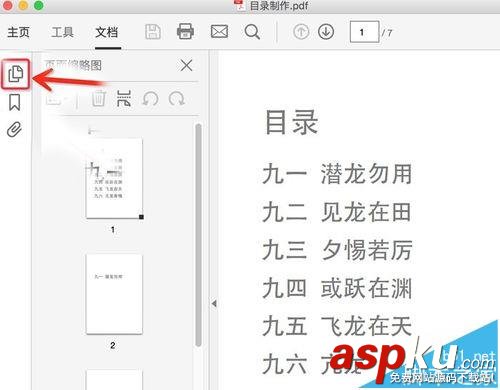The width and height of the screenshot is (500, 390).
Task: Open the page thumbnails panel icon
Action: [x=15, y=74]
